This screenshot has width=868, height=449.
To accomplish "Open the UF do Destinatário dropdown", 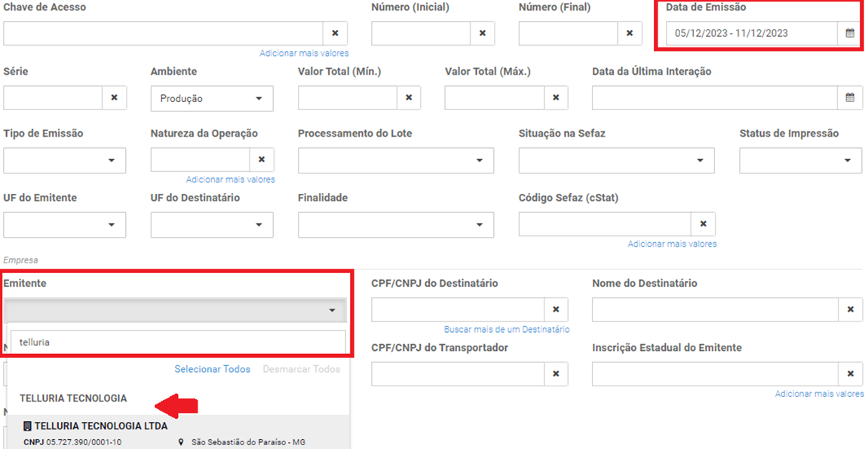I will point(212,224).
